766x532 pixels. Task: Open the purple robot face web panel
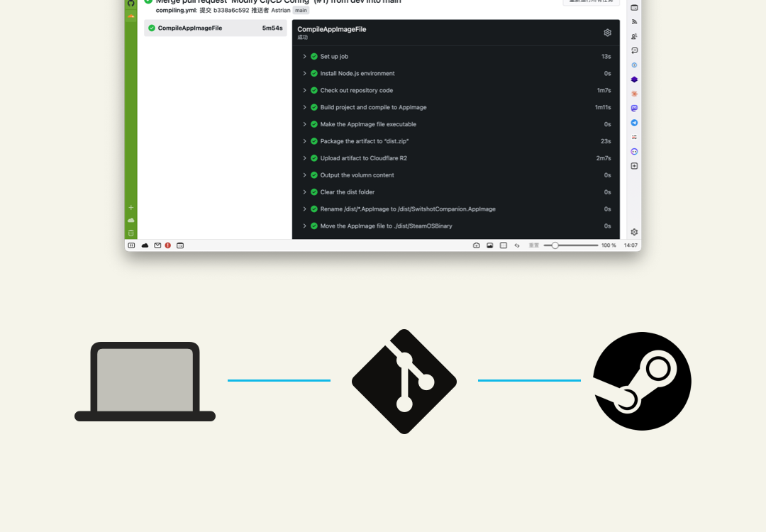pos(634,151)
